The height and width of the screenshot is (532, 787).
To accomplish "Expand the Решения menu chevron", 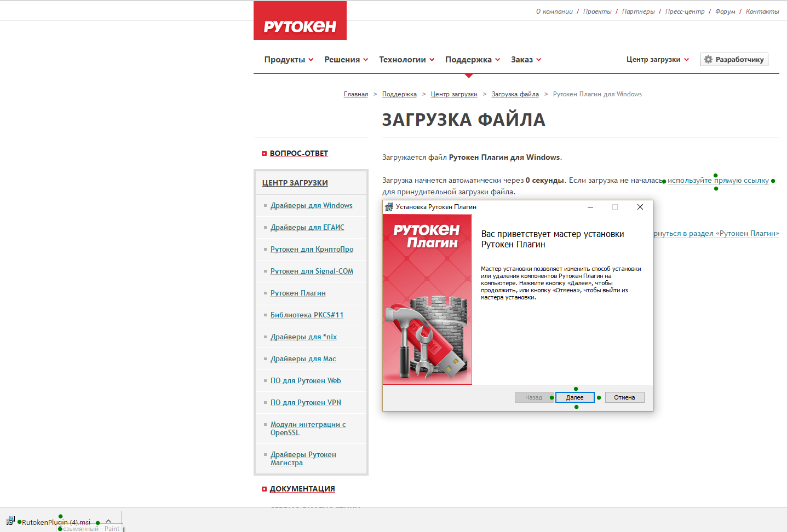I will (366, 60).
